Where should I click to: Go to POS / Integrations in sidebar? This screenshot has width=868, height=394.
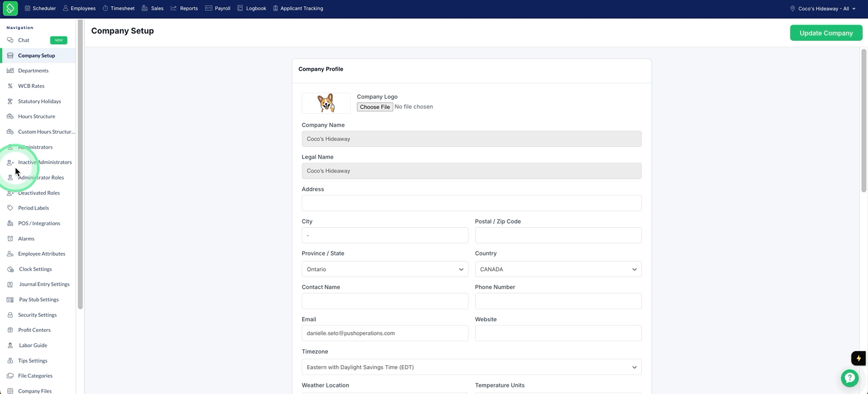pyautogui.click(x=39, y=224)
